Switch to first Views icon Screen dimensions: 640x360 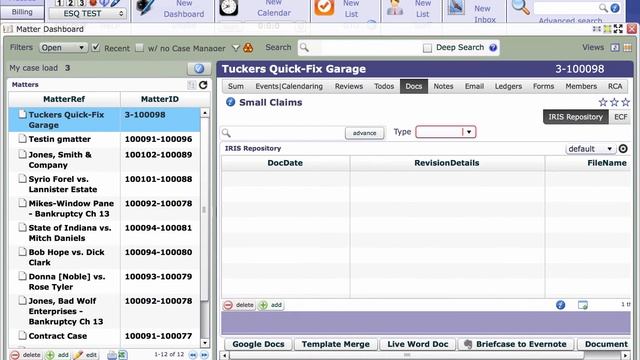(x=615, y=48)
